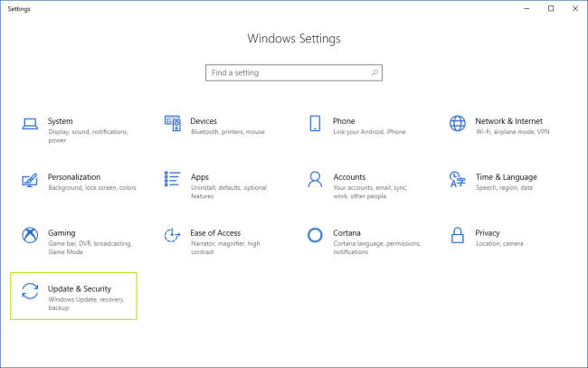
Task: Click the Gaming Xbox icon
Action: (30, 235)
